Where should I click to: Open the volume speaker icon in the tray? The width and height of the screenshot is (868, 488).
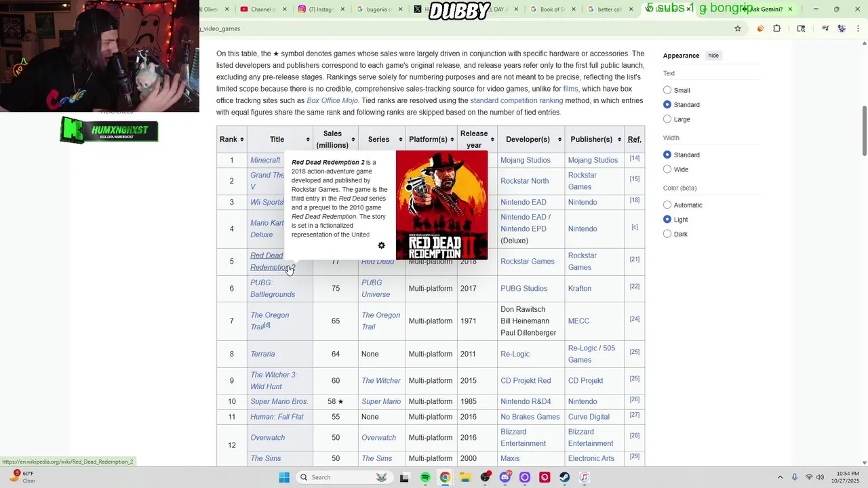[820, 477]
